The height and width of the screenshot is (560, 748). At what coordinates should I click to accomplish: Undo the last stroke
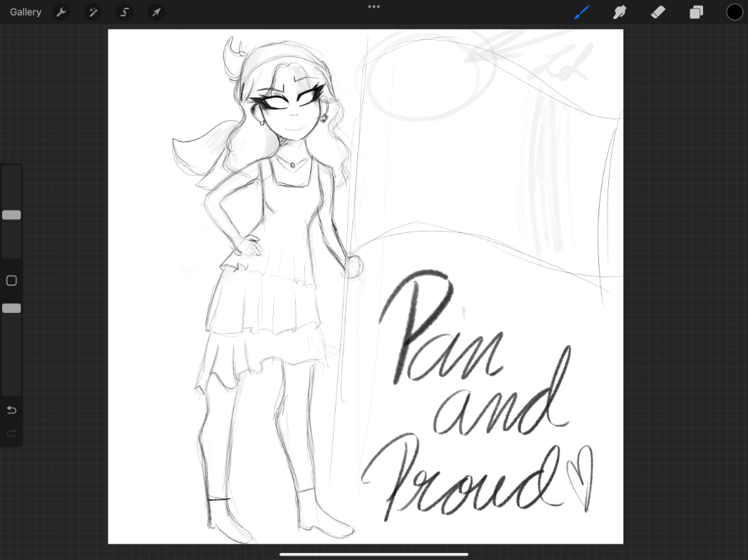pyautogui.click(x=11, y=410)
